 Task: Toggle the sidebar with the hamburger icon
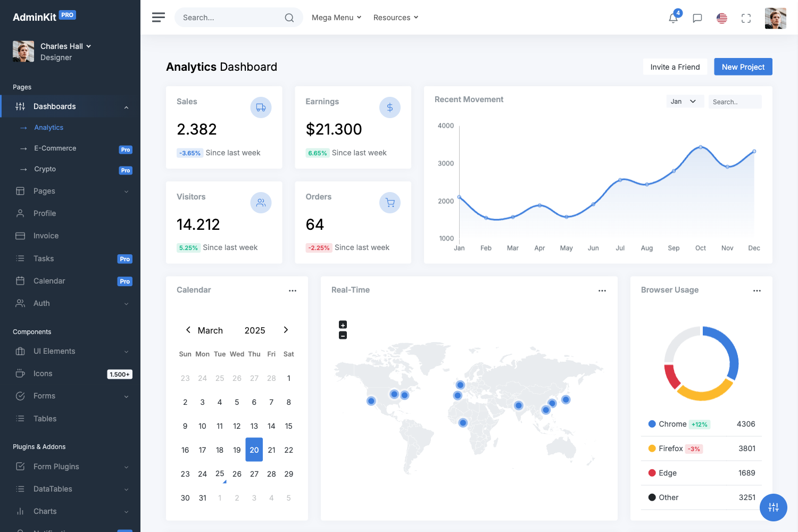coord(158,17)
